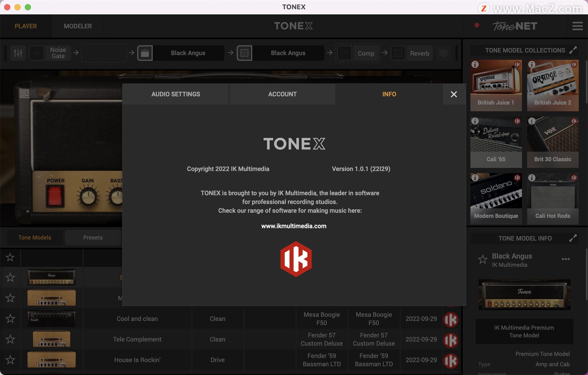Show info for British Juice 2 collection
Image resolution: width=588 pixels, height=375 pixels.
tap(532, 65)
